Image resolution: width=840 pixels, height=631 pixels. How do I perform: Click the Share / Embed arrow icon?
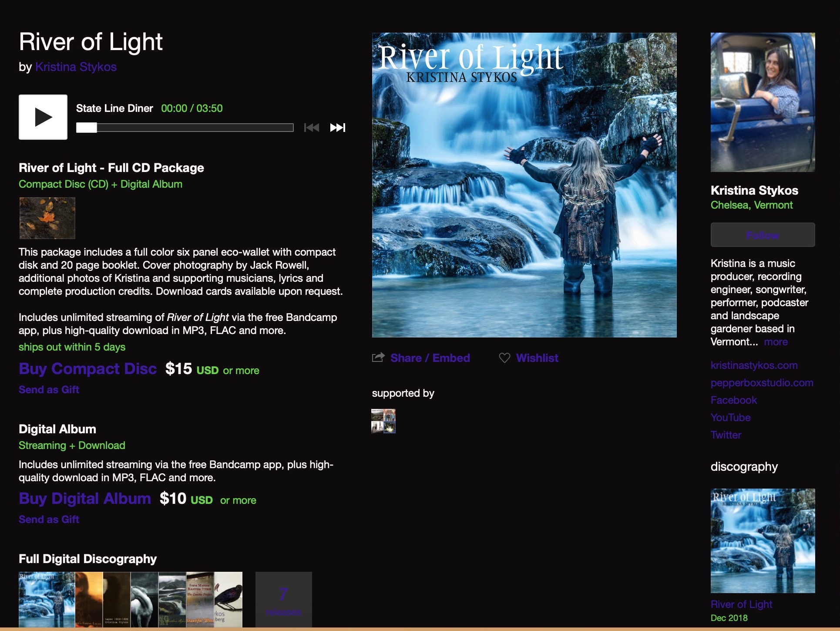[378, 358]
